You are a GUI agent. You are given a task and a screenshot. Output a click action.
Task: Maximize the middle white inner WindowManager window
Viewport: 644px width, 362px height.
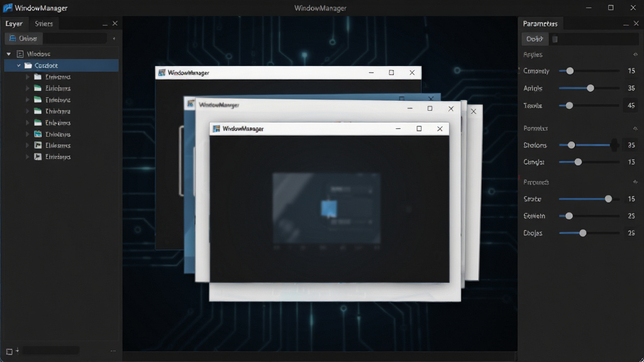pos(430,108)
